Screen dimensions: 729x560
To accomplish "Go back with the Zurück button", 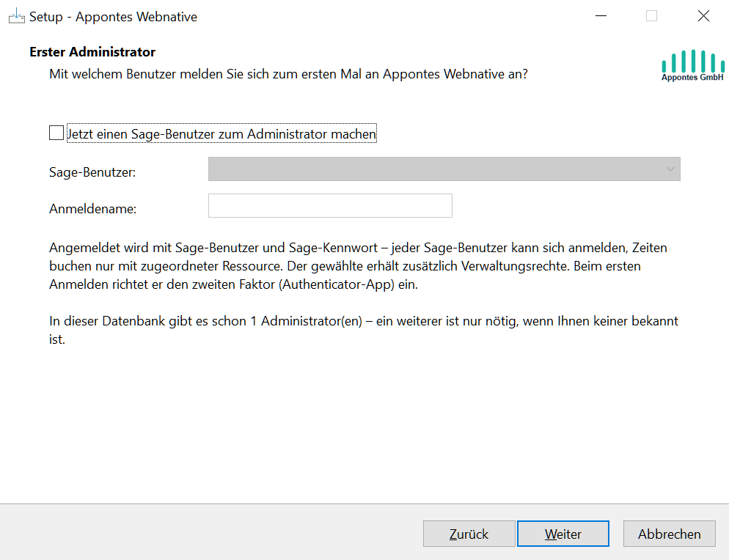I will click(x=469, y=534).
